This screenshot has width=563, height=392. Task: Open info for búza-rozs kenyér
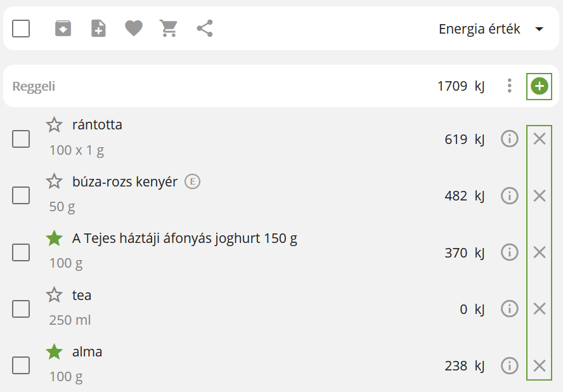510,195
